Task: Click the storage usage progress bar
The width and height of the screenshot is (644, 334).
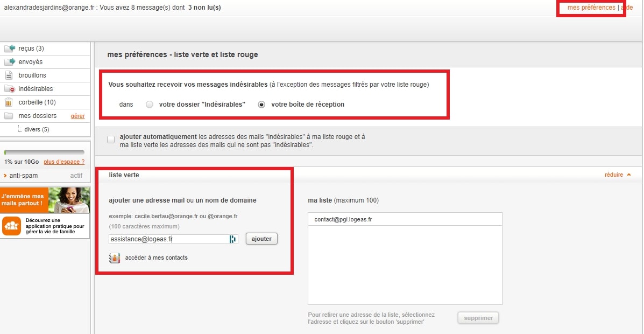Action: pyautogui.click(x=44, y=152)
